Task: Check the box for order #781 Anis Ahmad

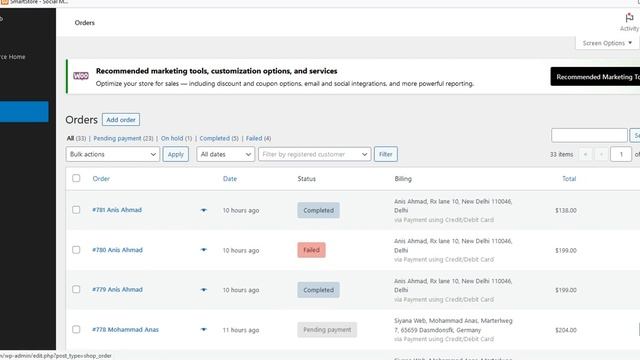Action: [76, 210]
